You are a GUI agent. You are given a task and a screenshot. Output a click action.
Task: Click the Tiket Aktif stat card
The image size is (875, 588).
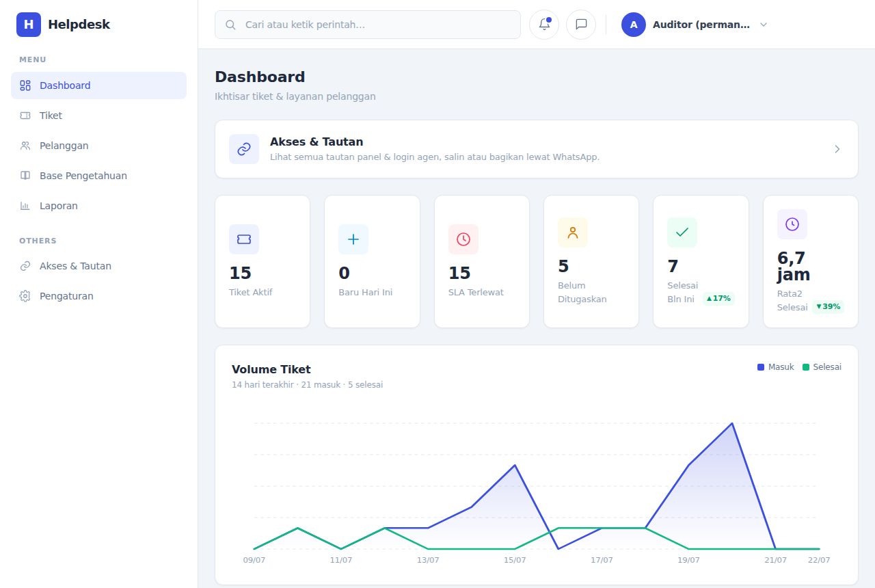click(x=262, y=262)
